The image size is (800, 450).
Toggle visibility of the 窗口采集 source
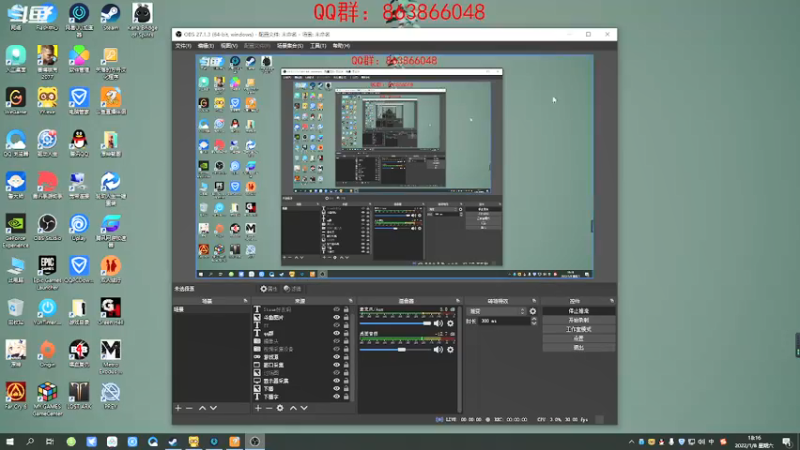coord(336,365)
